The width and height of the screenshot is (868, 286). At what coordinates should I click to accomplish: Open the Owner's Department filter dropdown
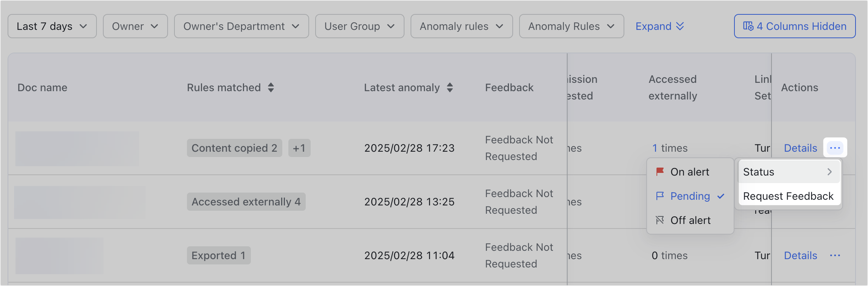[x=241, y=26]
